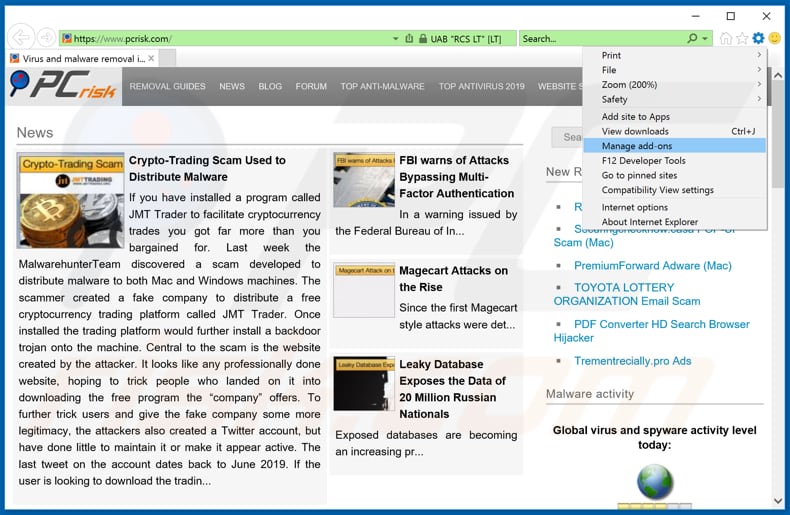Open the REMOVAL GUIDES nav link
Screen dimensions: 790x515
167,86
